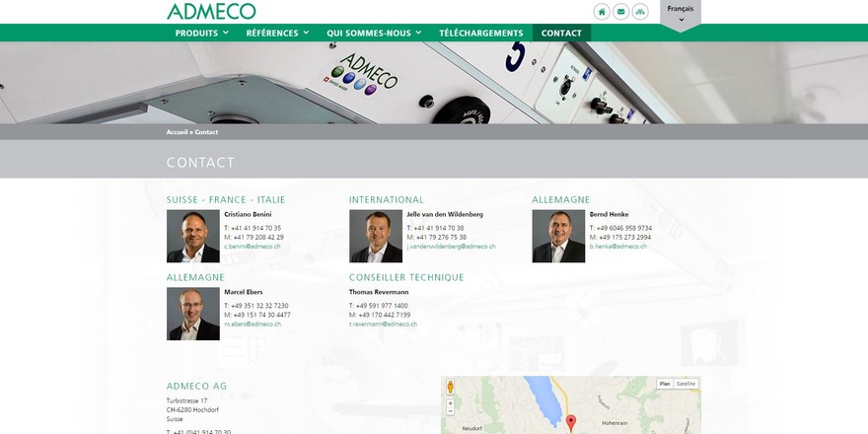Click the red map location marker
This screenshot has width=868, height=434.
[x=571, y=424]
